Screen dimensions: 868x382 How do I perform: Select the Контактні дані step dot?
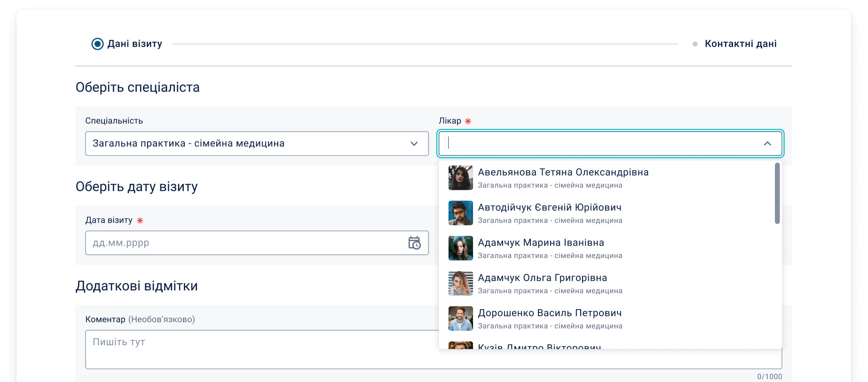click(x=695, y=44)
